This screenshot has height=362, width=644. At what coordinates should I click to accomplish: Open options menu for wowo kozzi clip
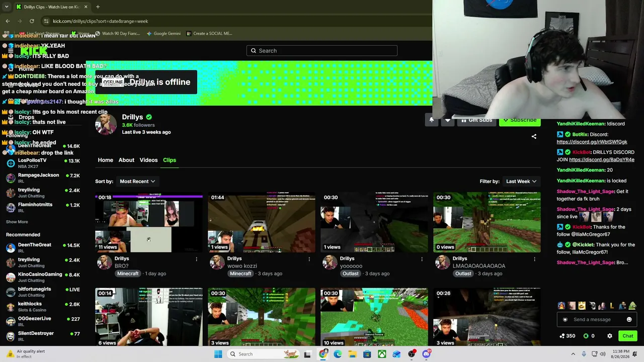pos(309,259)
